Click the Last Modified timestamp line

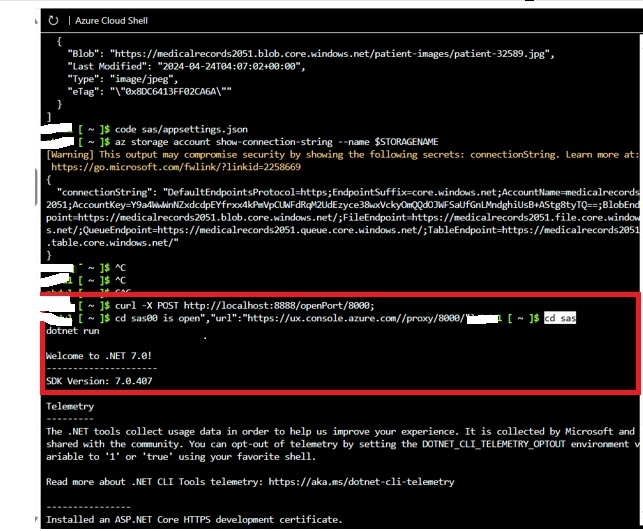[186, 66]
